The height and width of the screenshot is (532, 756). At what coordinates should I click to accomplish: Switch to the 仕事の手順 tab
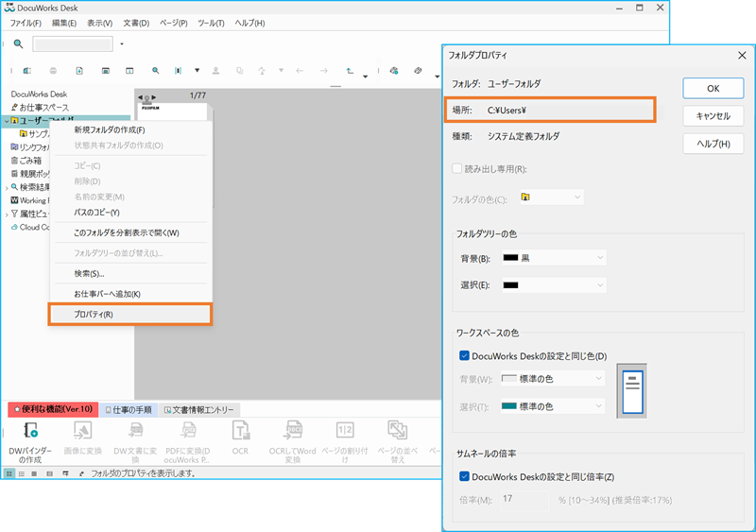click(129, 410)
